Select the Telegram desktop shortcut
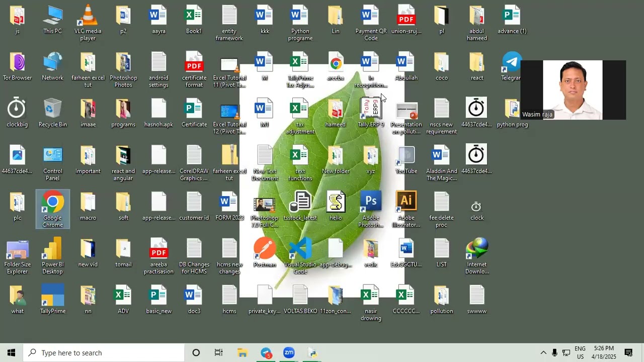Screen dimensions: 644x362 tap(511, 66)
